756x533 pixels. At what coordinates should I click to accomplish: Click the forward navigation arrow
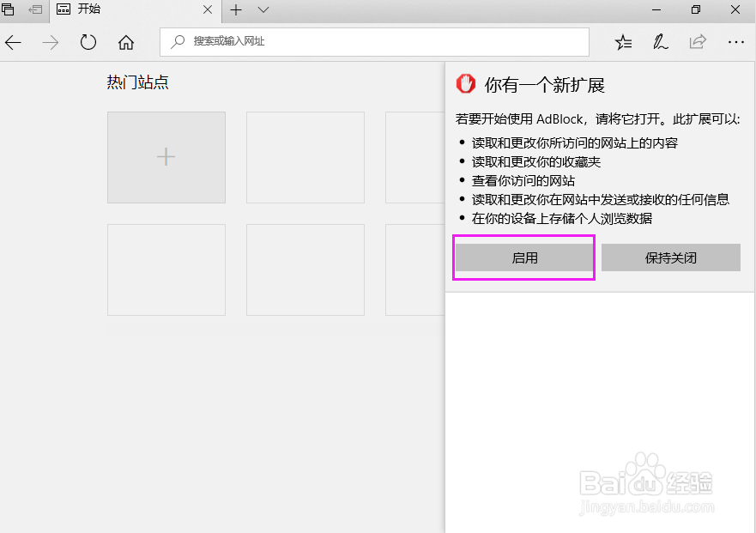pyautogui.click(x=50, y=42)
